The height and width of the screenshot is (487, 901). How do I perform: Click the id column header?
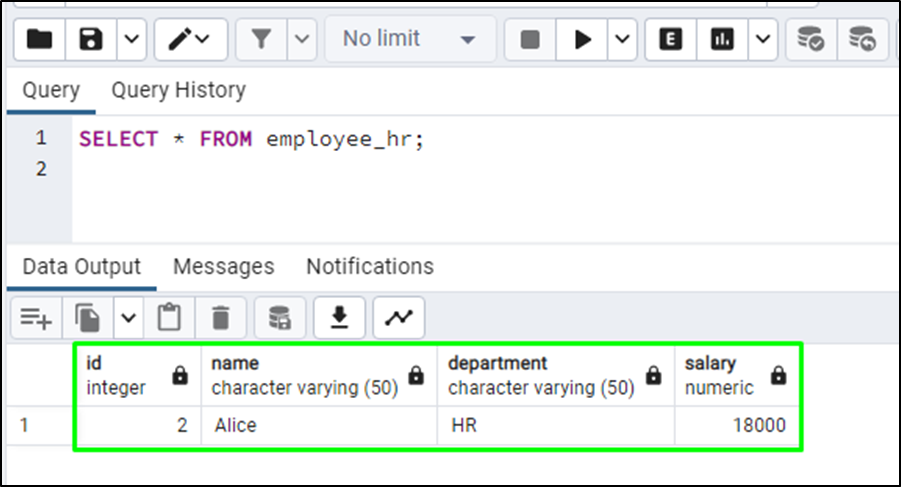coord(138,376)
